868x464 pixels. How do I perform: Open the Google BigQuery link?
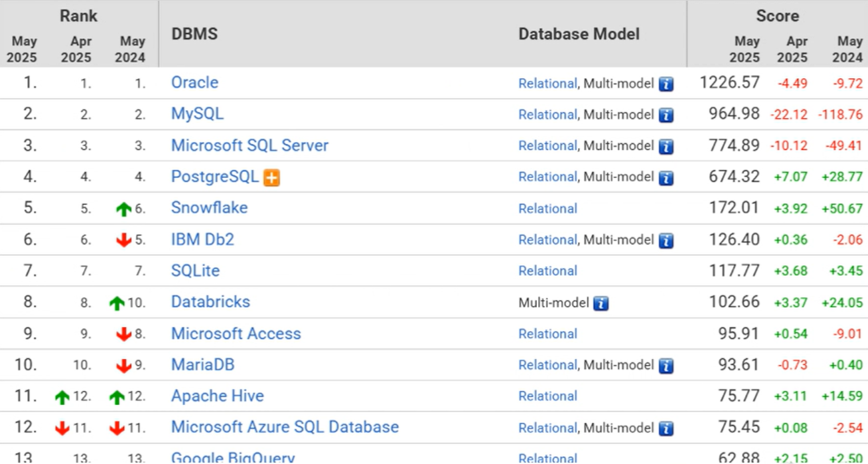coord(233,457)
